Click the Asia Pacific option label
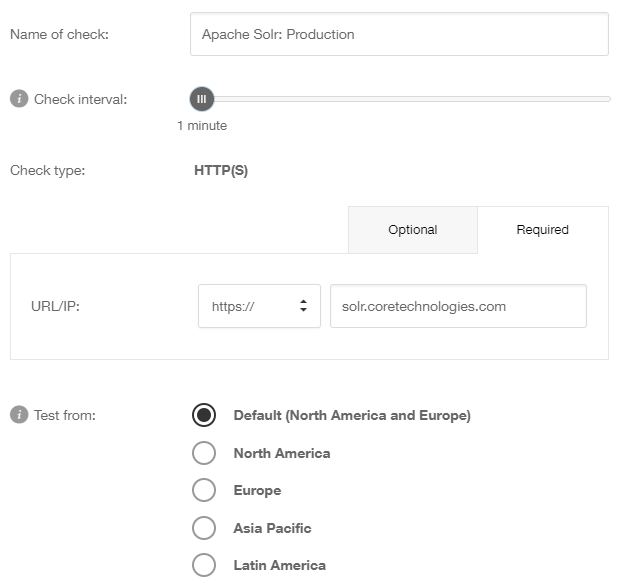Viewport: 626px width, 585px height. coord(272,528)
